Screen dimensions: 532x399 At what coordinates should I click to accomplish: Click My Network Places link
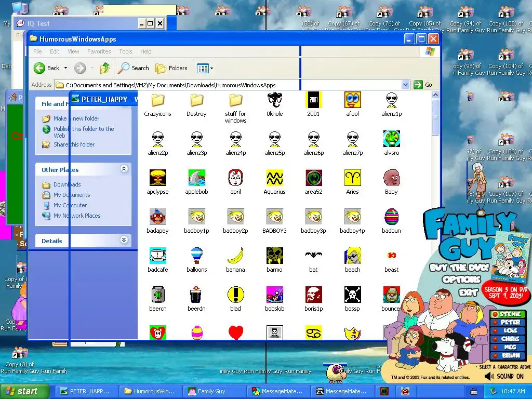[77, 216]
